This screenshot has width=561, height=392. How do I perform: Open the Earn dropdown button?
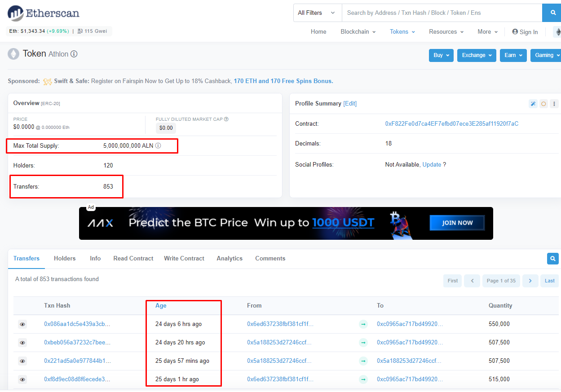click(513, 55)
